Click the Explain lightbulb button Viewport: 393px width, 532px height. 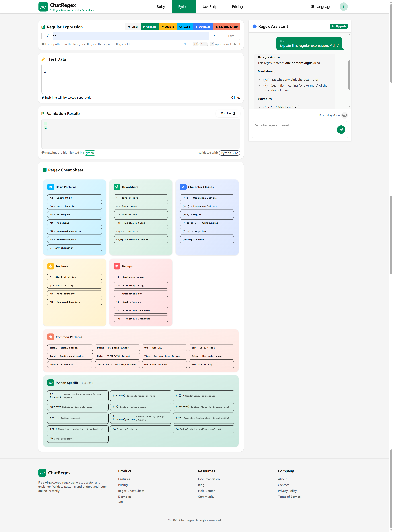(168, 27)
